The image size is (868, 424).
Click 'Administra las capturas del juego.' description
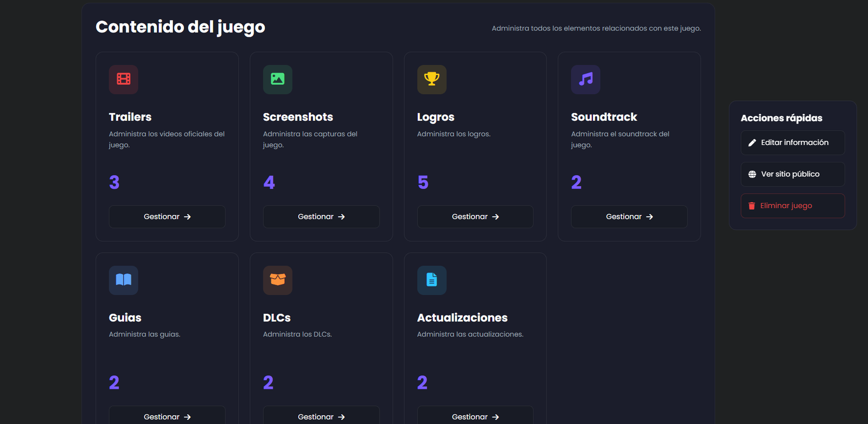(x=310, y=139)
